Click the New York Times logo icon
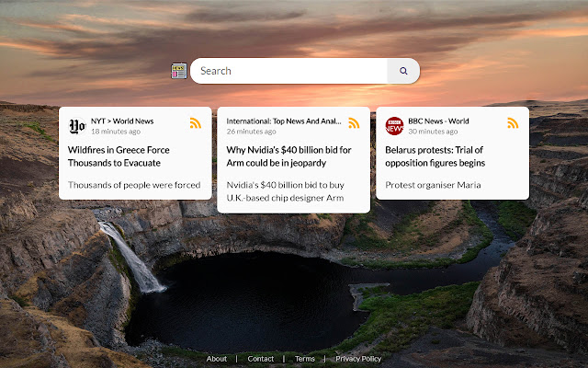Viewport: 588px width, 368px height. (77, 126)
